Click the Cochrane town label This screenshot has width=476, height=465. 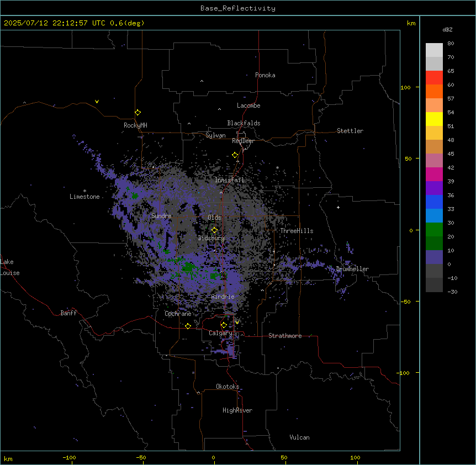[x=178, y=314]
